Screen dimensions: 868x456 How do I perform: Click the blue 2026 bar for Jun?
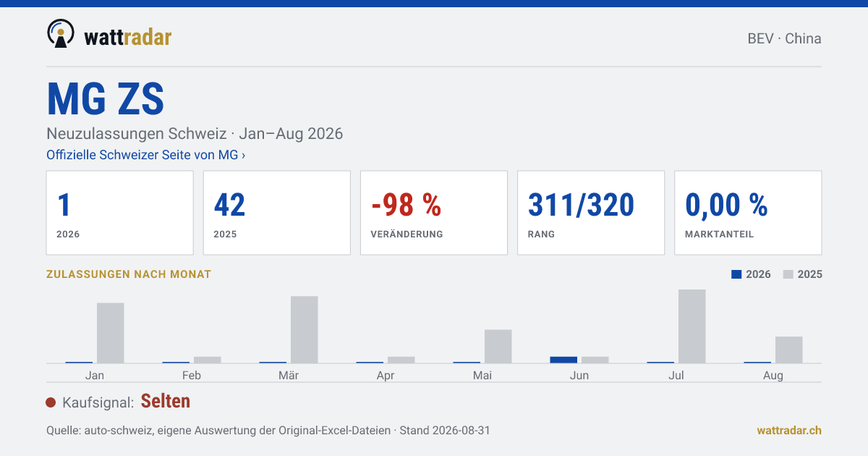[563, 360]
